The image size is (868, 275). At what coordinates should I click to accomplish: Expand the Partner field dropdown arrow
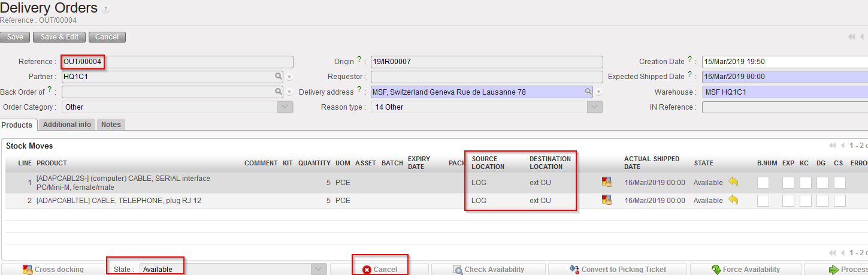[289, 77]
